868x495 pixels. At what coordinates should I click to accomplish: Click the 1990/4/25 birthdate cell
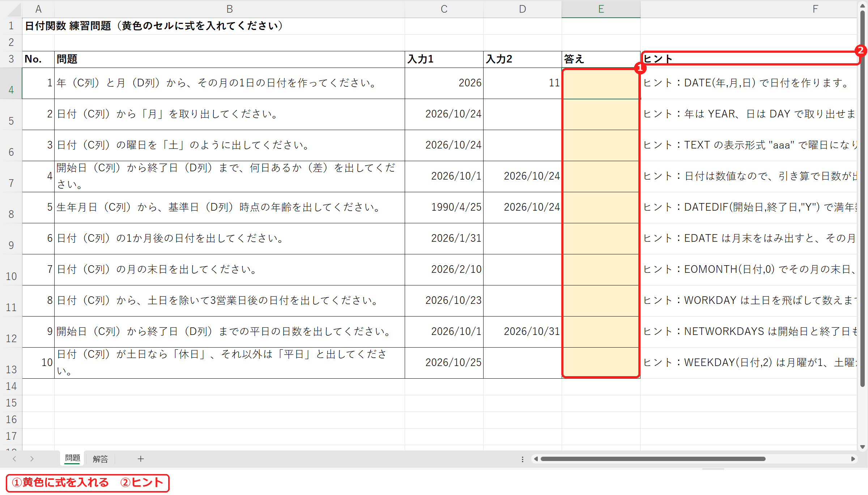point(444,208)
